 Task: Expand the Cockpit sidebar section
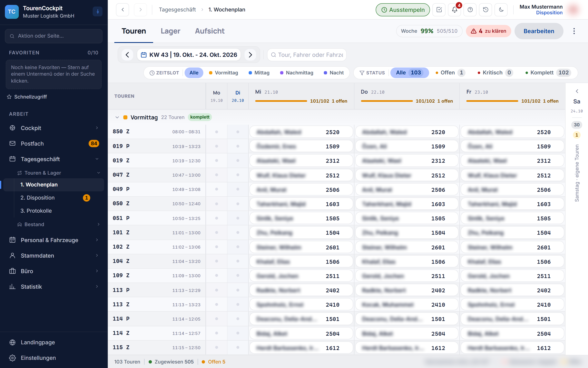point(54,128)
